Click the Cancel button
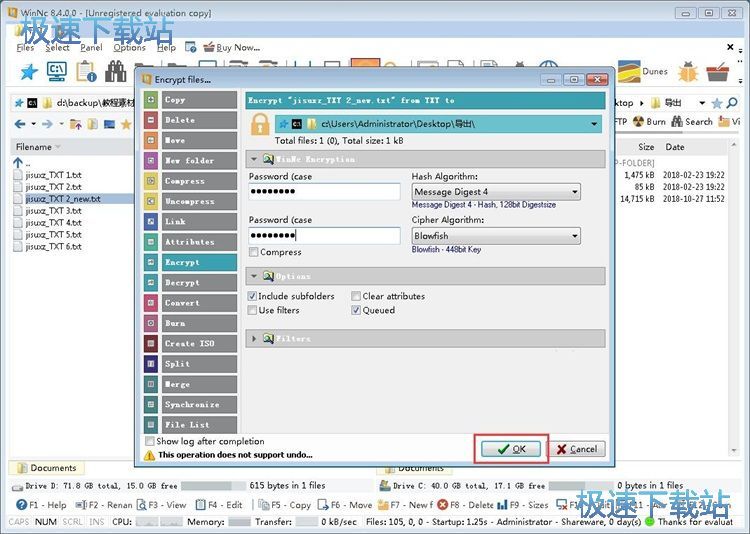Screen dimensions: 750x534 click(577, 449)
